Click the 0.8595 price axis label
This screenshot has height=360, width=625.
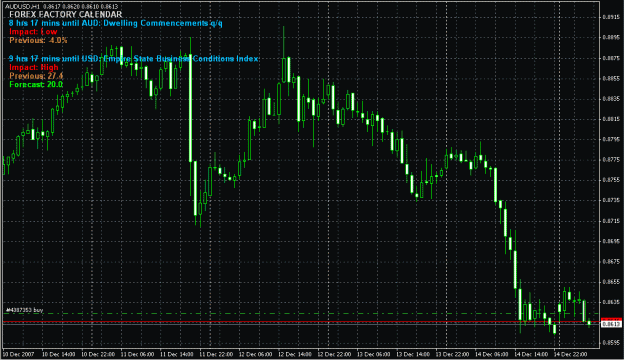[x=611, y=342]
